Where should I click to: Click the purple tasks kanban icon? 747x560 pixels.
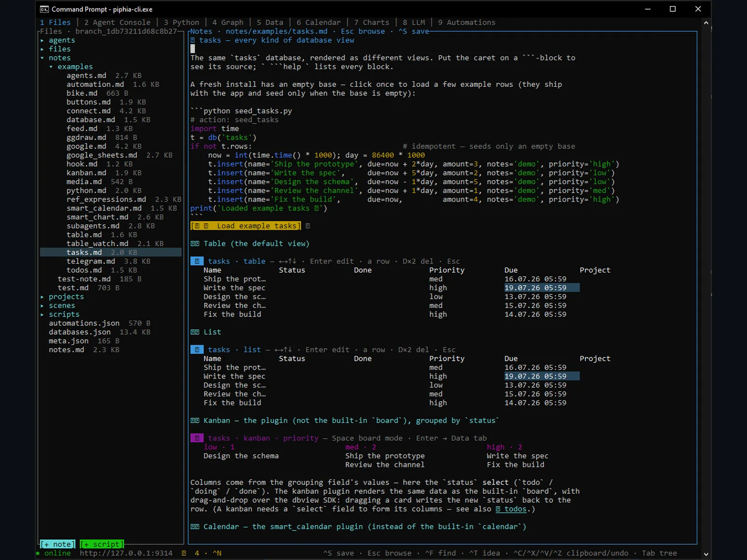pyautogui.click(x=197, y=438)
